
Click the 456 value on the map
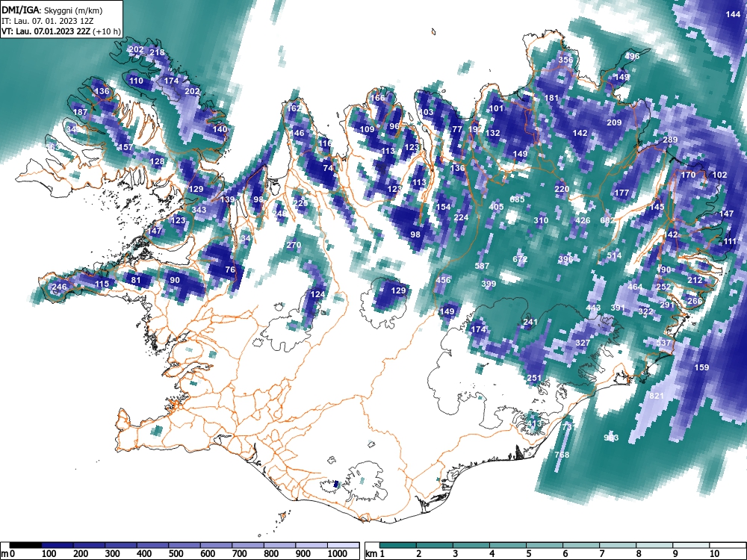pyautogui.click(x=443, y=280)
